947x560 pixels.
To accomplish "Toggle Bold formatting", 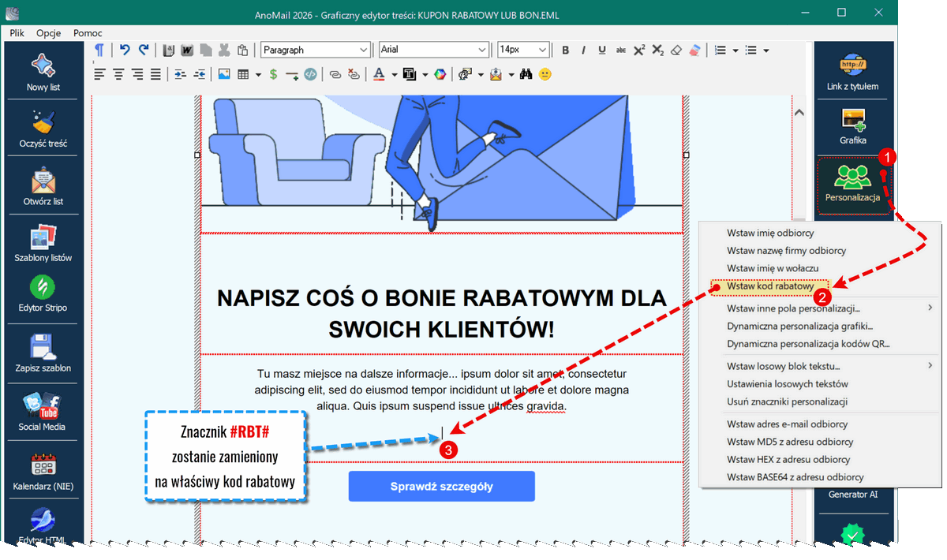I will pos(565,50).
